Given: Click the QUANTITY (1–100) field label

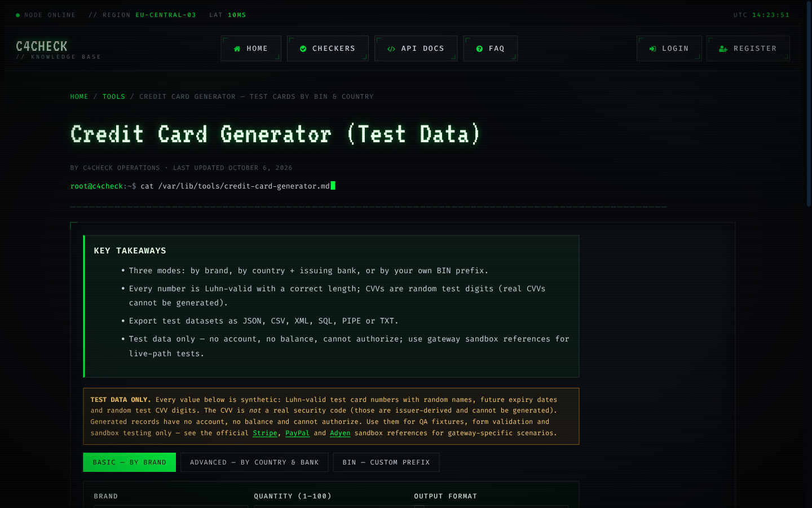Looking at the screenshot, I should point(293,496).
